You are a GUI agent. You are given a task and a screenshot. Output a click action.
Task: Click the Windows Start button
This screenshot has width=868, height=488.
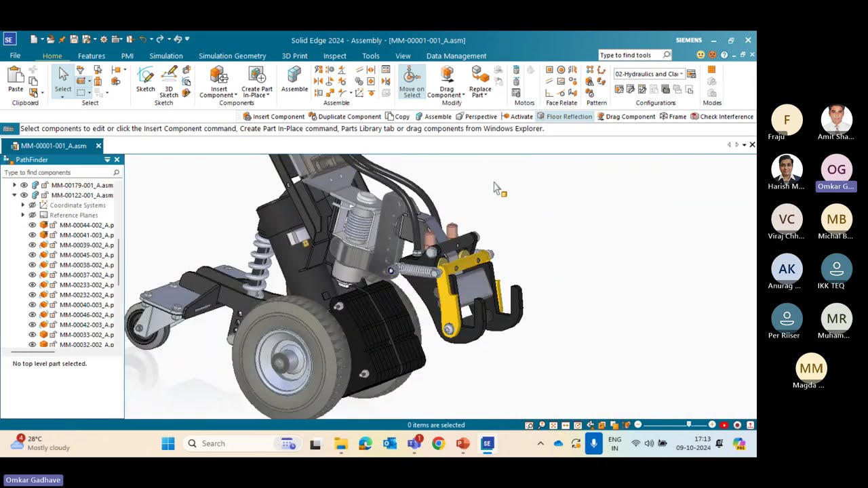pyautogui.click(x=168, y=444)
